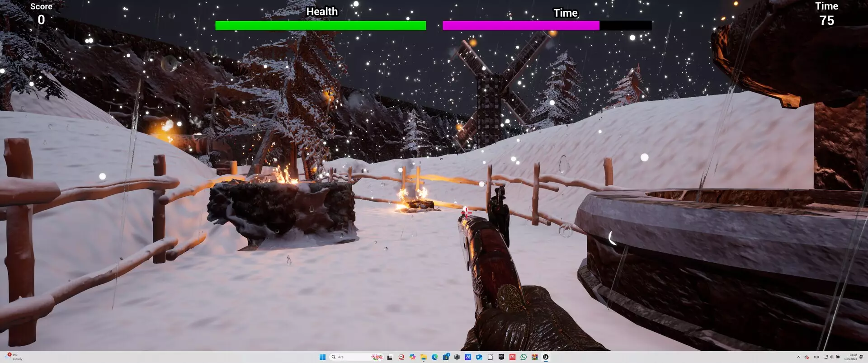Open WhatsApp from the taskbar
Viewport: 868px width, 363px height.
pos(524,357)
